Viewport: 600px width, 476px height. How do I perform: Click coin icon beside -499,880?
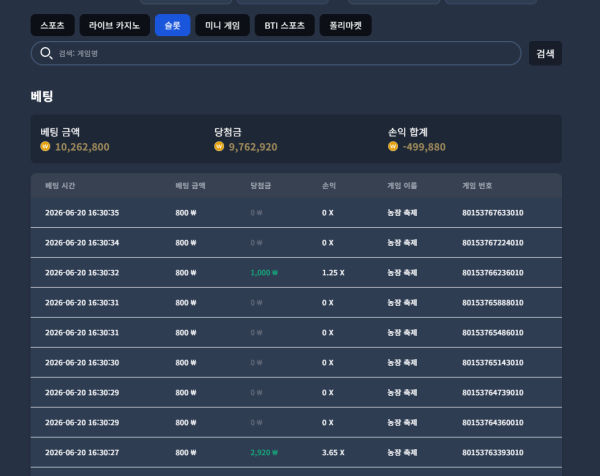pos(393,146)
